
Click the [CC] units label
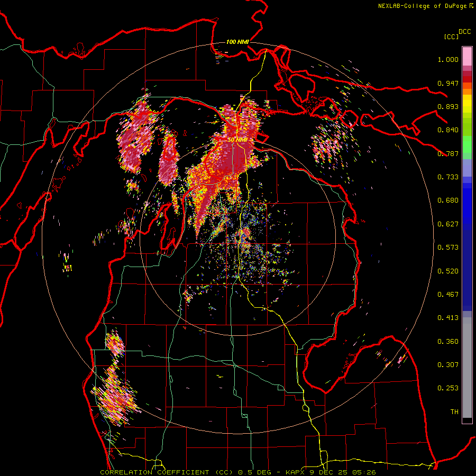point(451,36)
